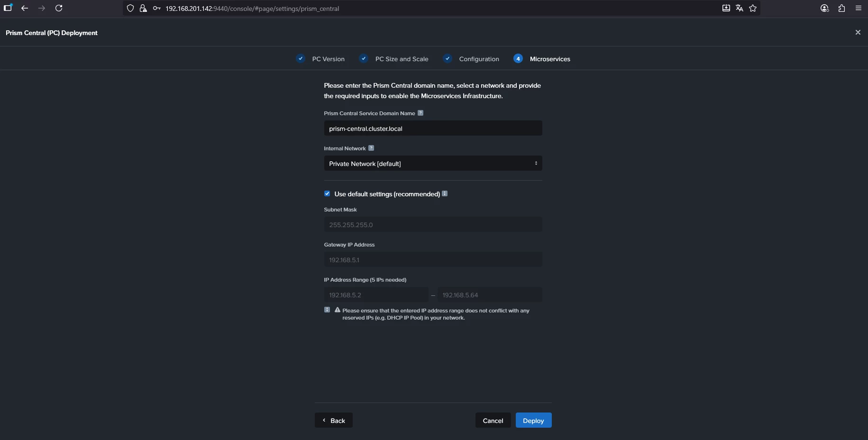
Task: Click the translate page icon
Action: (739, 8)
